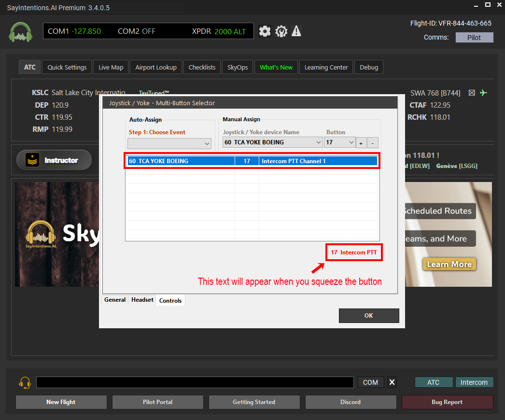
Task: Click the SWA 768 [B744] callsign
Action: (x=435, y=93)
